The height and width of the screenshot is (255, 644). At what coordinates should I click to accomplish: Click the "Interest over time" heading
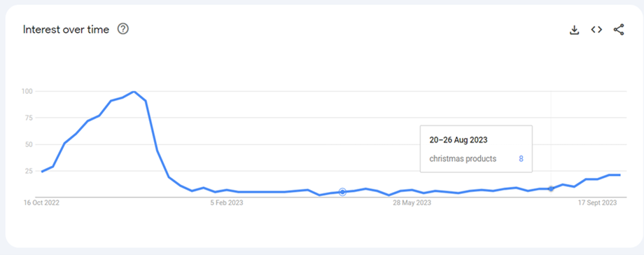[66, 29]
